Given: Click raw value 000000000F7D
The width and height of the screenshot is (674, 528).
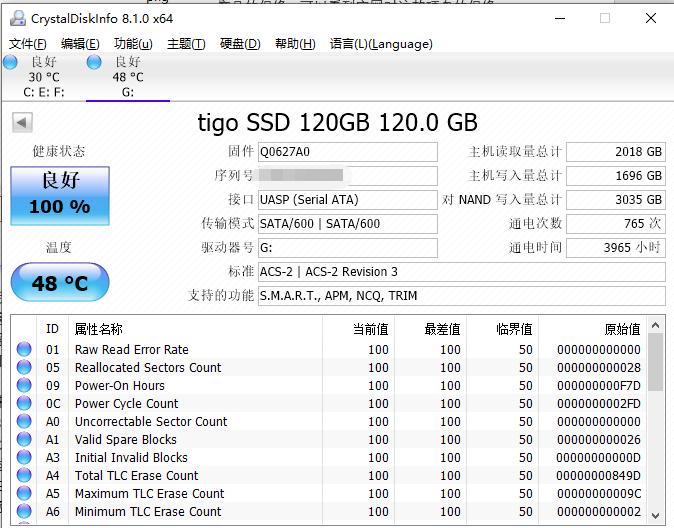Looking at the screenshot, I should [599, 386].
